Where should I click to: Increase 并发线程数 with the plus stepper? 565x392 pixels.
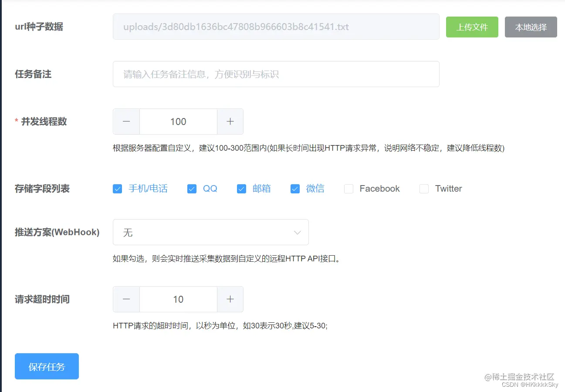pyautogui.click(x=230, y=122)
